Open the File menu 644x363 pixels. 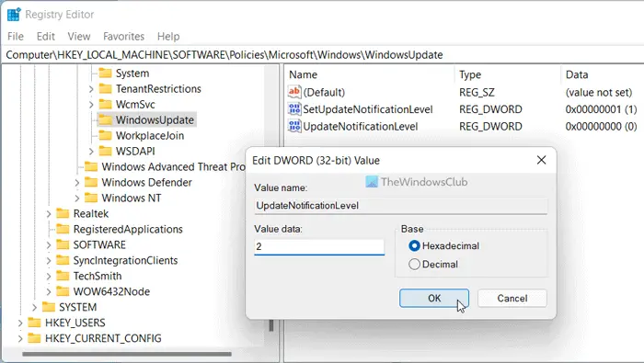tap(16, 37)
